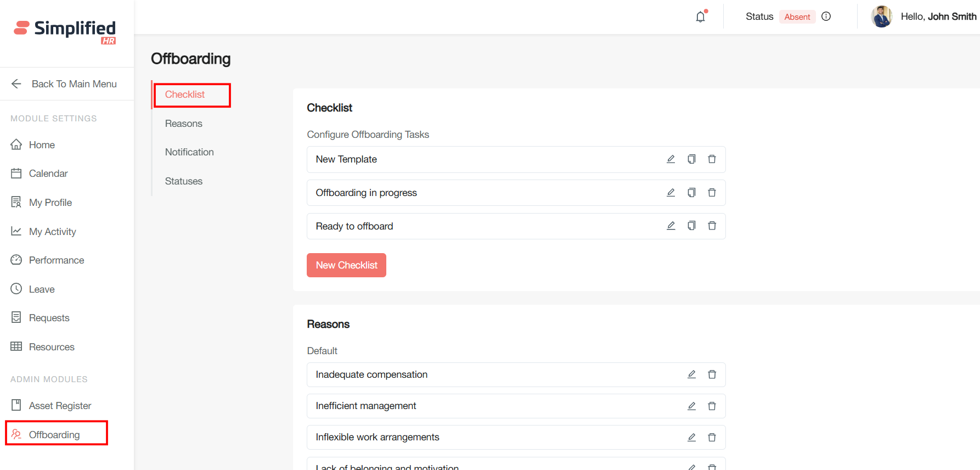Edit the New Template checklist
The width and height of the screenshot is (980, 470).
click(671, 159)
